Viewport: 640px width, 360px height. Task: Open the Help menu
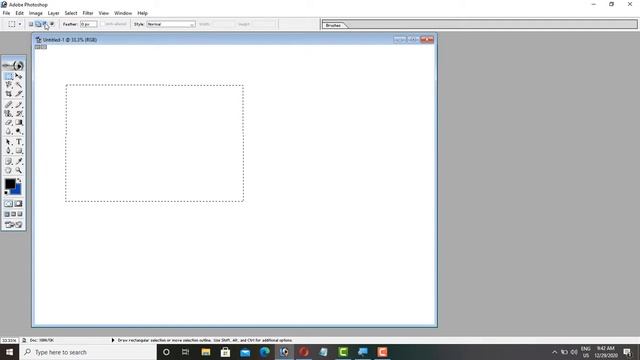(142, 13)
